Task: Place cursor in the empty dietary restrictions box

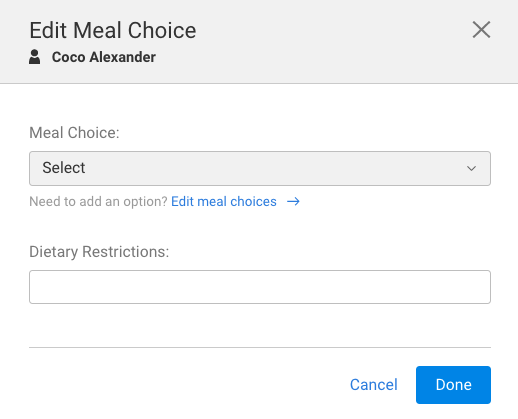Action: [260, 287]
